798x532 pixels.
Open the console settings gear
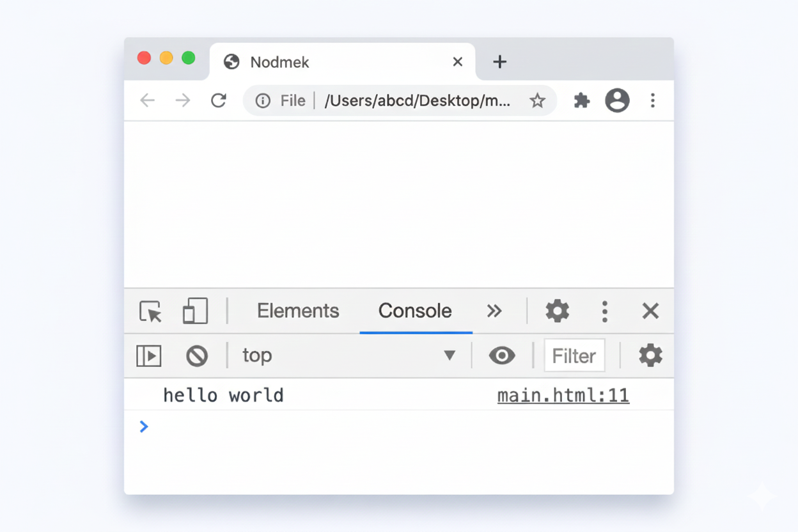pyautogui.click(x=650, y=356)
